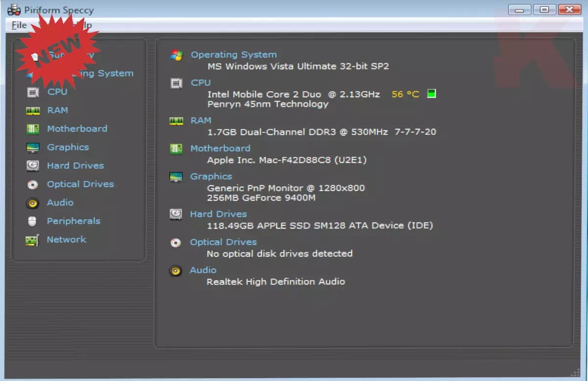Image resolution: width=588 pixels, height=381 pixels.
Task: Select Graphics in the sidebar
Action: click(68, 147)
